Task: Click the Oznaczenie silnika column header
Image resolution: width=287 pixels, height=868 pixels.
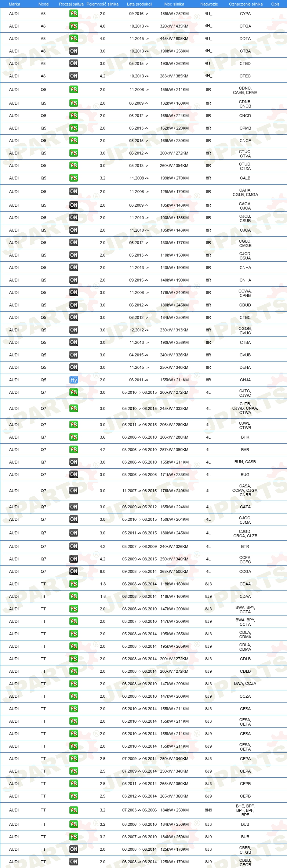Action: coord(246,4)
